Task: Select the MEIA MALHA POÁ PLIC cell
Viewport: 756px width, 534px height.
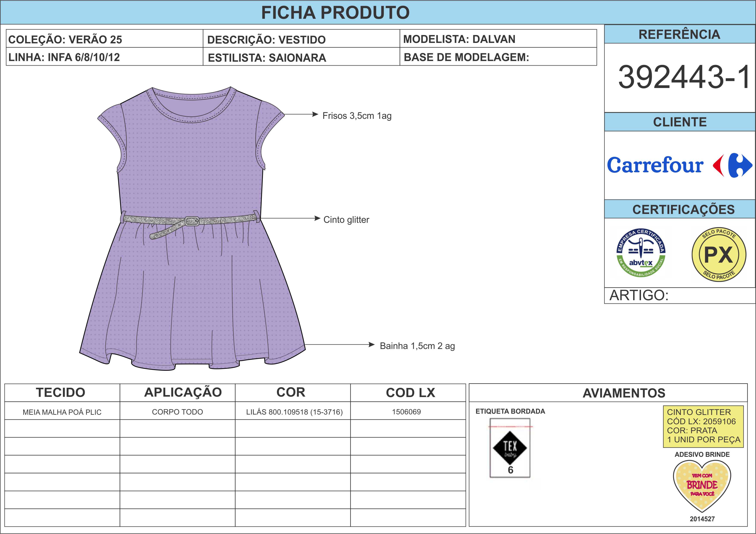Action: coord(62,412)
